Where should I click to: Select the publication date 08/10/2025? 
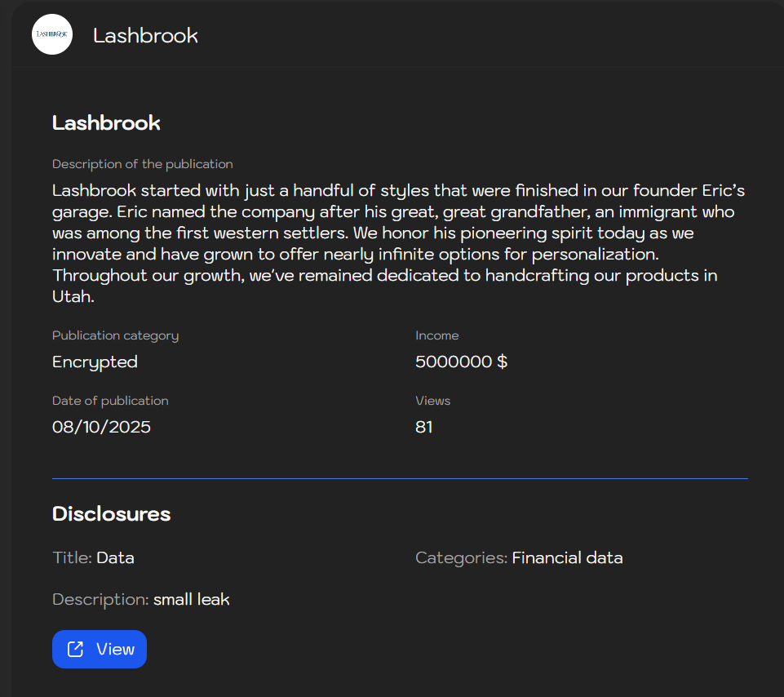pos(101,427)
